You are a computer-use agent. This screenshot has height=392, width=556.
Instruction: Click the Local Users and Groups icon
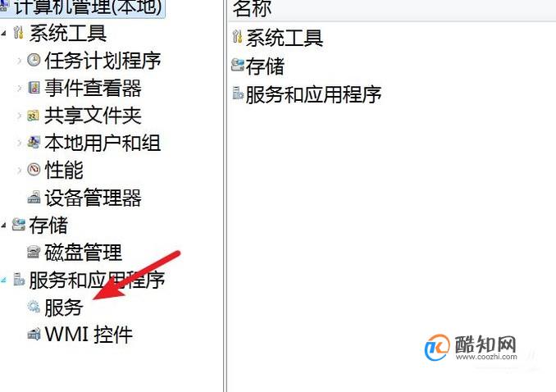[x=34, y=142]
